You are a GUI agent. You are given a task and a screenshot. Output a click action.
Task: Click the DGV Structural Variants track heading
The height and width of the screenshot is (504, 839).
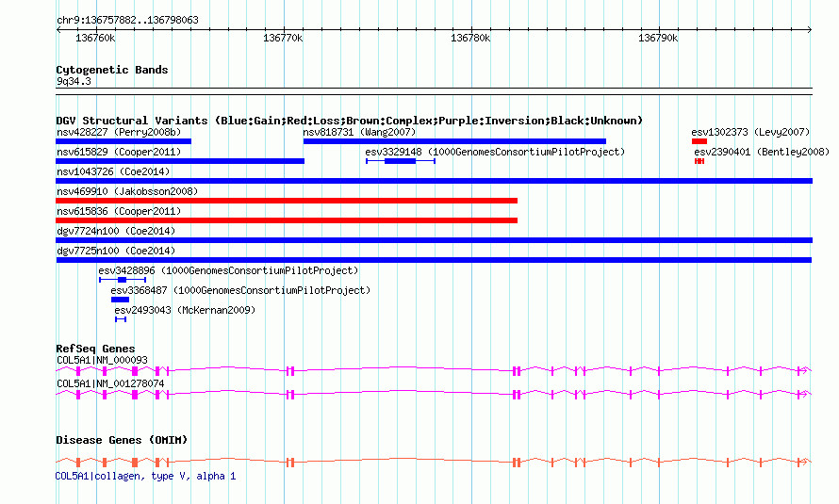[350, 121]
